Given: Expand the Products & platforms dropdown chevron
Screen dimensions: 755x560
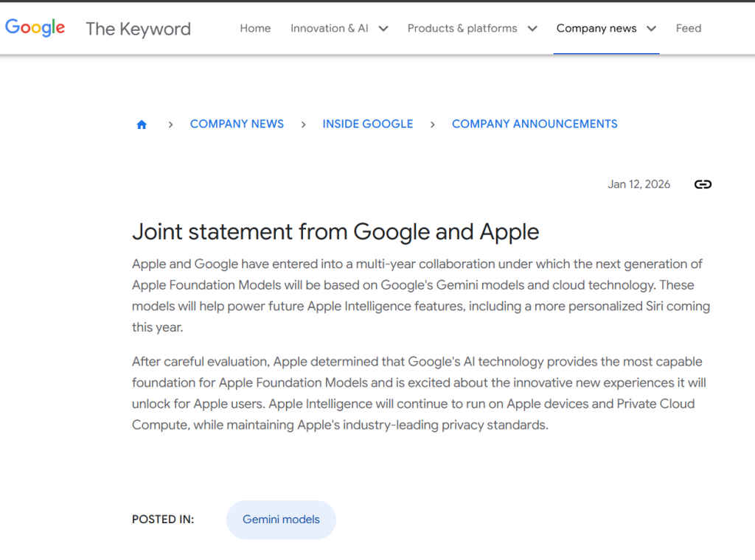Looking at the screenshot, I should tap(532, 29).
